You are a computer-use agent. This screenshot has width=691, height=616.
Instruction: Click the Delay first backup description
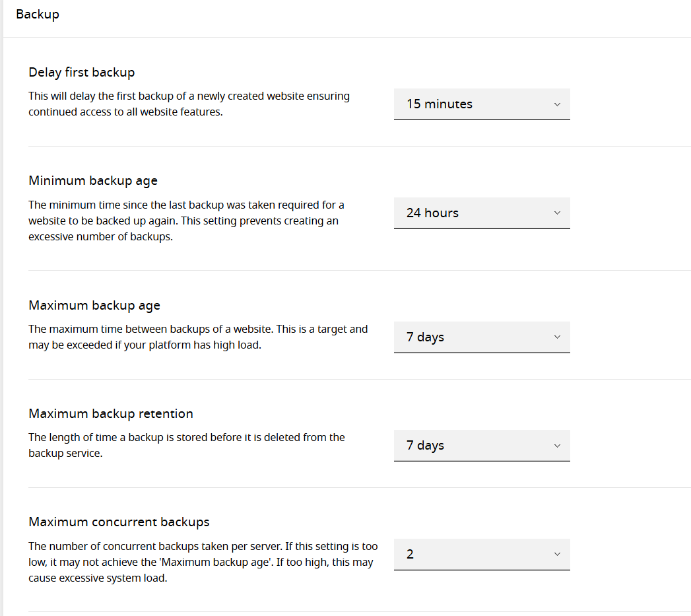coord(189,104)
